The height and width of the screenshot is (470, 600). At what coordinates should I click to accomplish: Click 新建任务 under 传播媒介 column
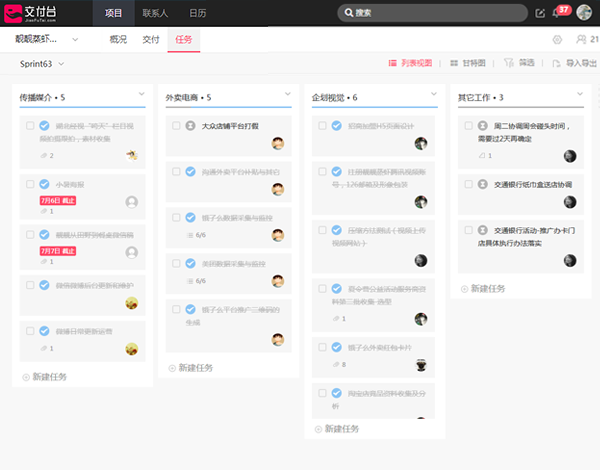point(45,377)
